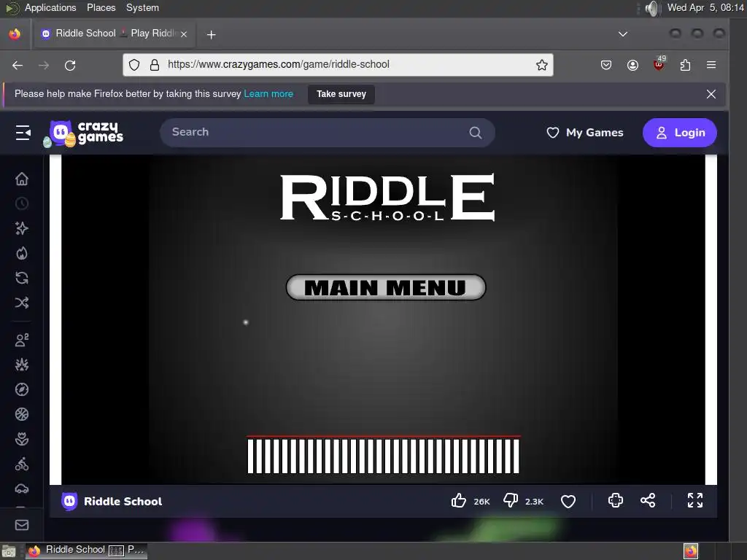Open tracking protection shield icon
The height and width of the screenshot is (560, 747).
coord(134,65)
